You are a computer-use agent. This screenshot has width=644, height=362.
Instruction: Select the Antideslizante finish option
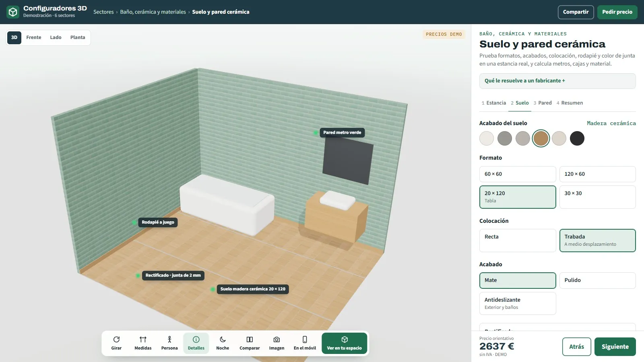pos(518,303)
